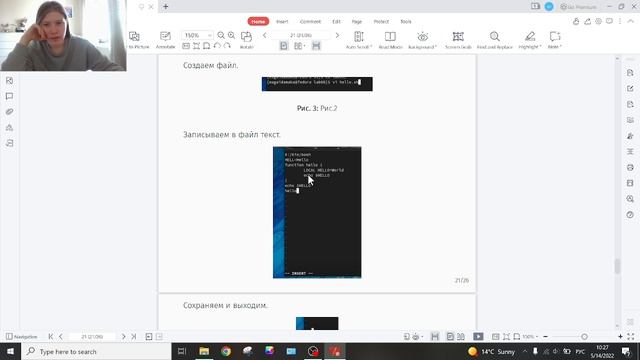Click the Rotate tool
This screenshot has width=640, height=360.
click(x=247, y=40)
